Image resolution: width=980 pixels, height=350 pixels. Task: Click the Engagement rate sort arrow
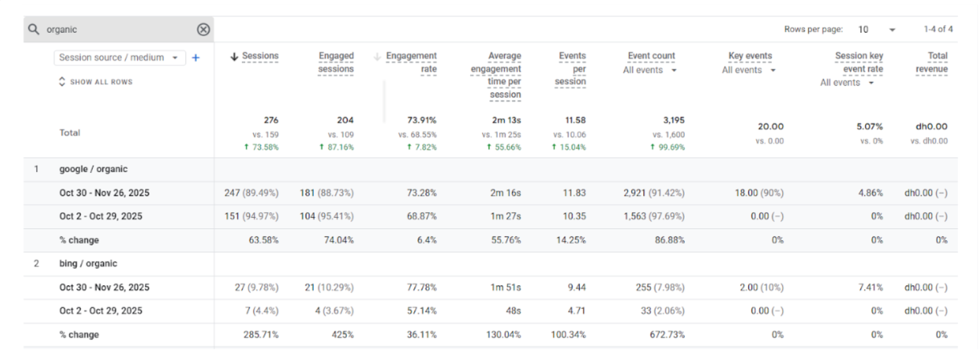[x=378, y=57]
